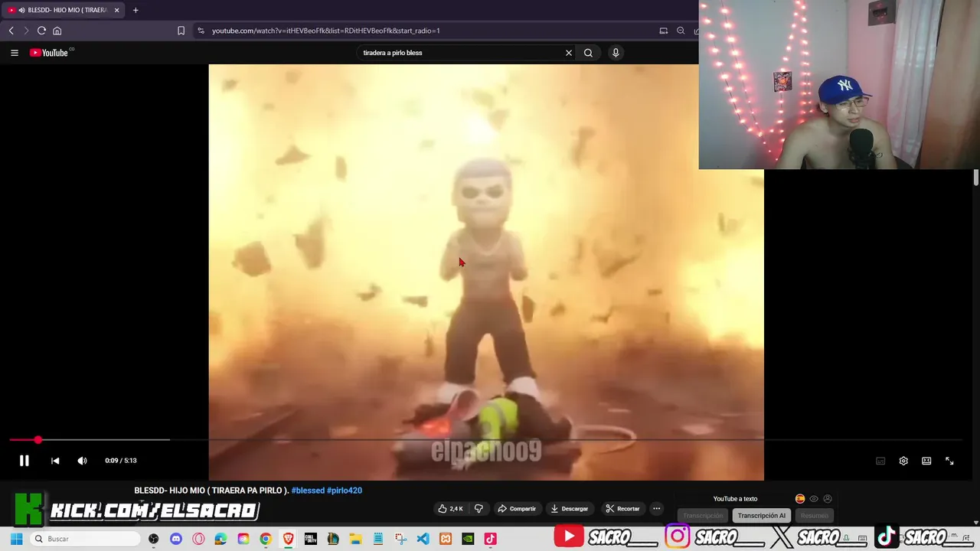Click the red video progress scrubber
The width and height of the screenshot is (980, 551).
[x=38, y=440]
